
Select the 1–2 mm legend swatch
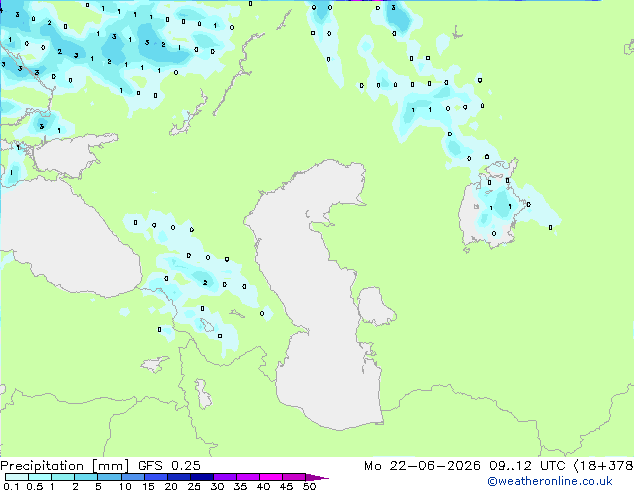pos(63,477)
